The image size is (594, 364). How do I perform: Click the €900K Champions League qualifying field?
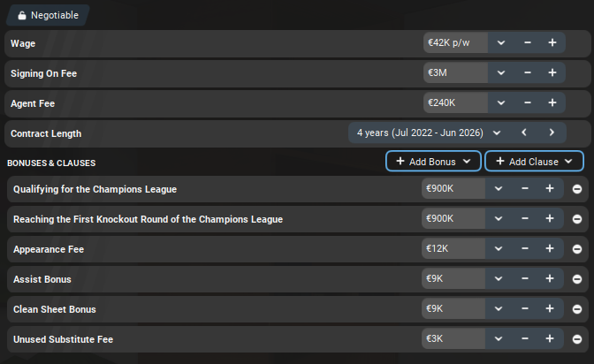(453, 189)
